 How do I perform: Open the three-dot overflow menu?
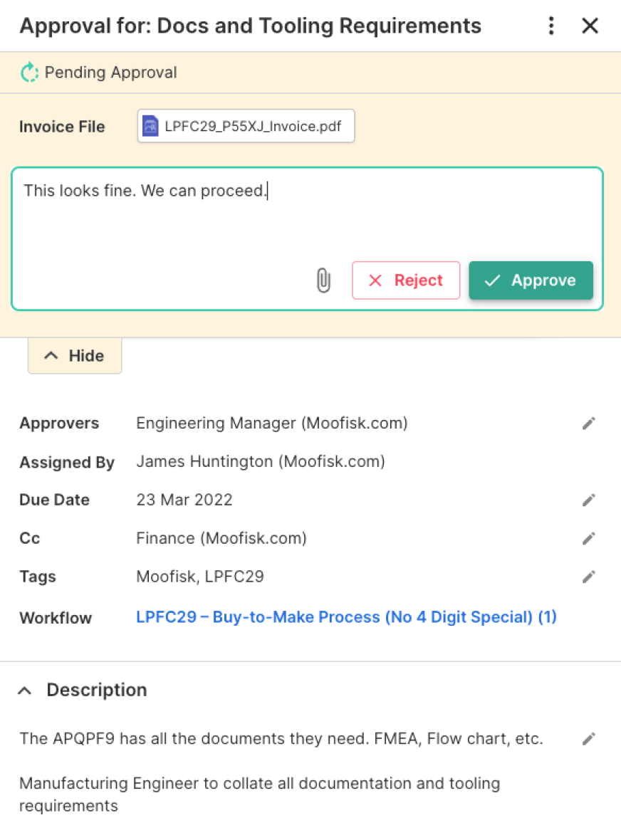pos(551,26)
